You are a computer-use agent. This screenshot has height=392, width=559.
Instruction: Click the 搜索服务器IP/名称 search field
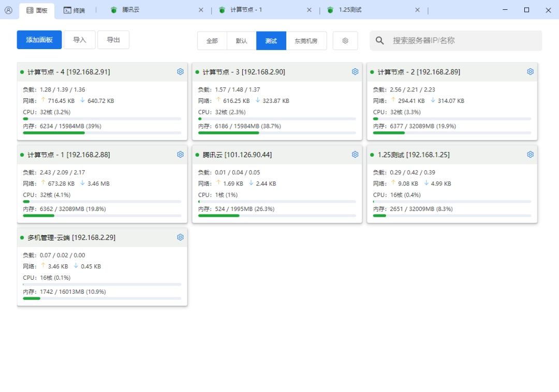click(455, 40)
